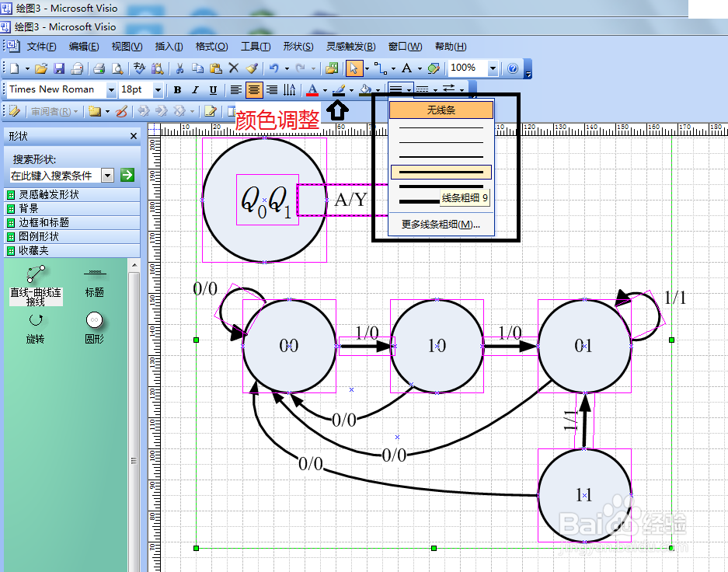The image size is (728, 572).
Task: Open the 编辑(E) menu
Action: point(84,47)
